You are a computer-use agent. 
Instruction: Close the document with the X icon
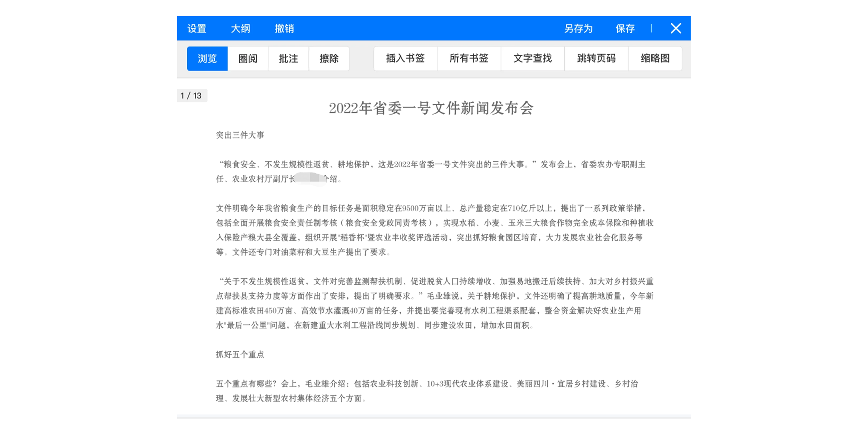[675, 28]
